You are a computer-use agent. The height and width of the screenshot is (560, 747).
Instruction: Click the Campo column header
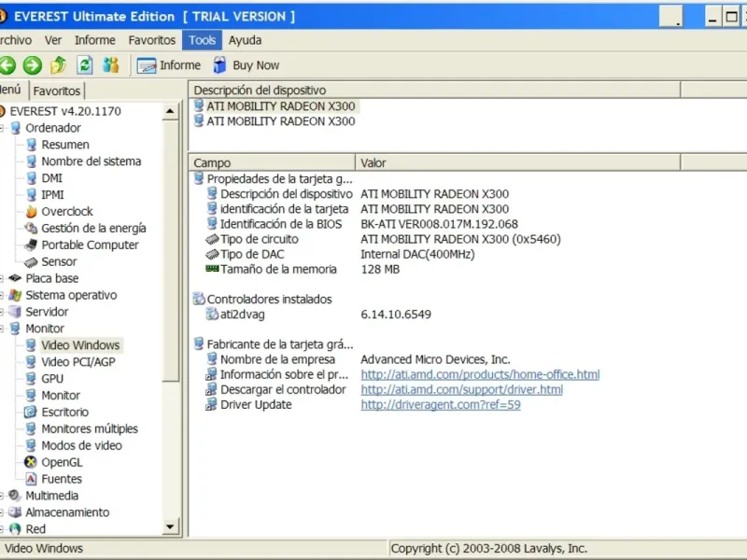click(272, 162)
